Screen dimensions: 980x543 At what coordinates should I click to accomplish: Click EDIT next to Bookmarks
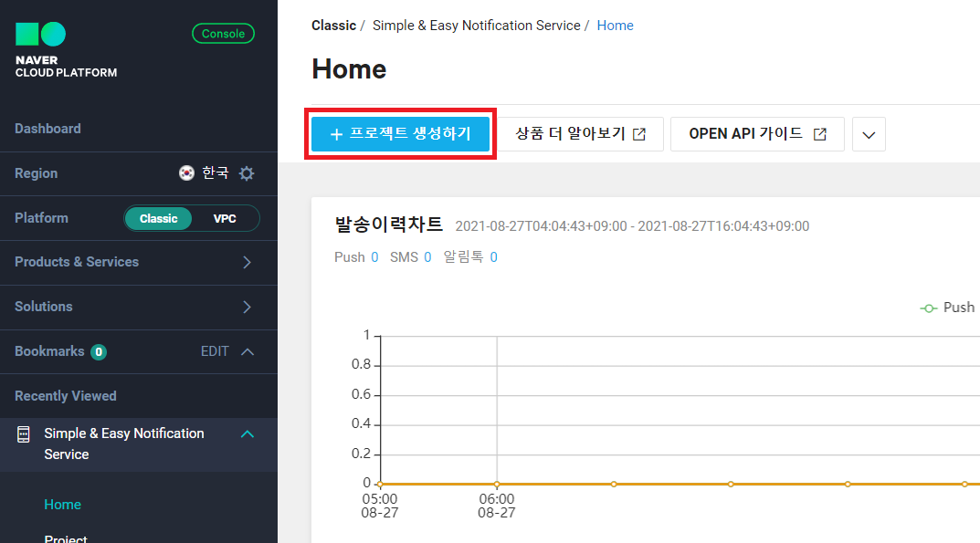pos(215,351)
